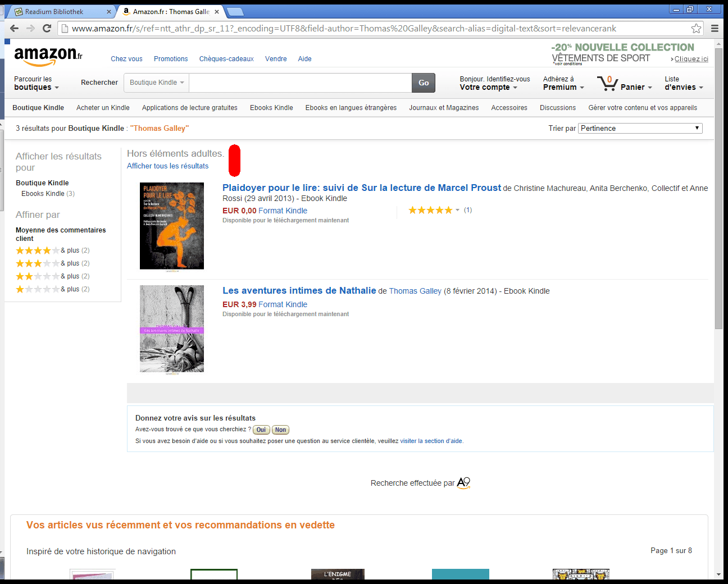Screen dimensions: 728x584
Task: Click Non feedback button
Action: click(280, 430)
